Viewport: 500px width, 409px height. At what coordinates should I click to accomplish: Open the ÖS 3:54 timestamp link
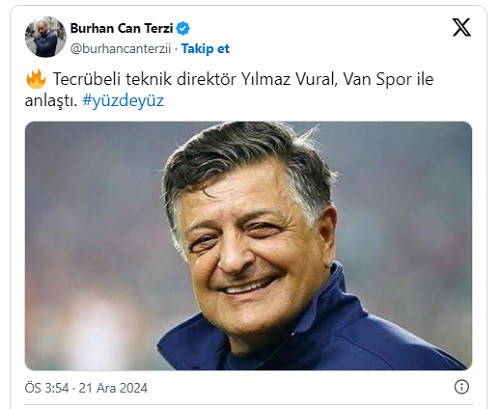[x=47, y=388]
